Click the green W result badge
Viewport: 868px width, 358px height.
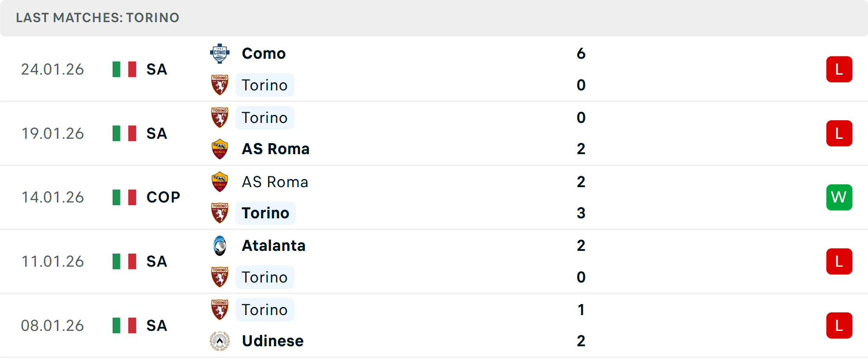coord(839,197)
